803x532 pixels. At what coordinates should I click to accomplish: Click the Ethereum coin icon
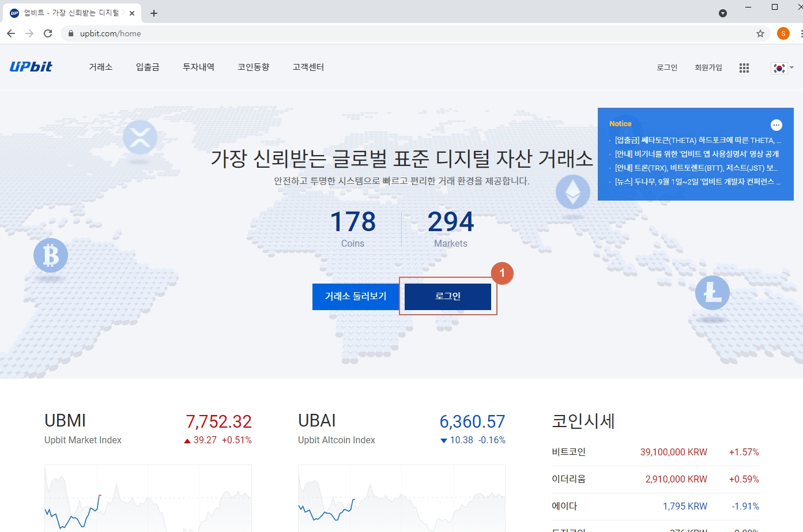[572, 192]
